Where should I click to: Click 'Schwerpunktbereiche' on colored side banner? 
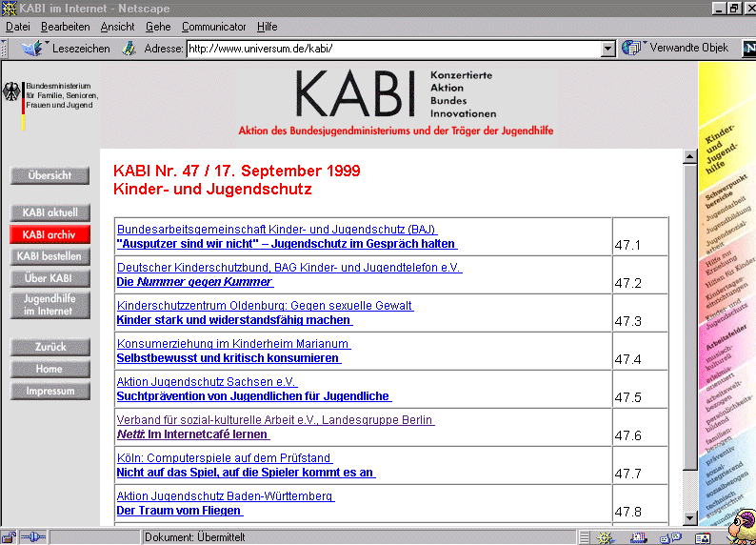coord(726,191)
